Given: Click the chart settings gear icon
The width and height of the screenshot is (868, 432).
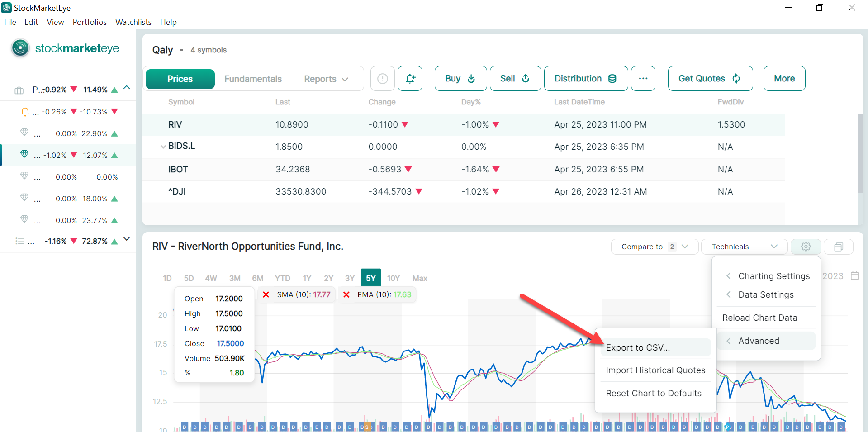Looking at the screenshot, I should (x=806, y=247).
